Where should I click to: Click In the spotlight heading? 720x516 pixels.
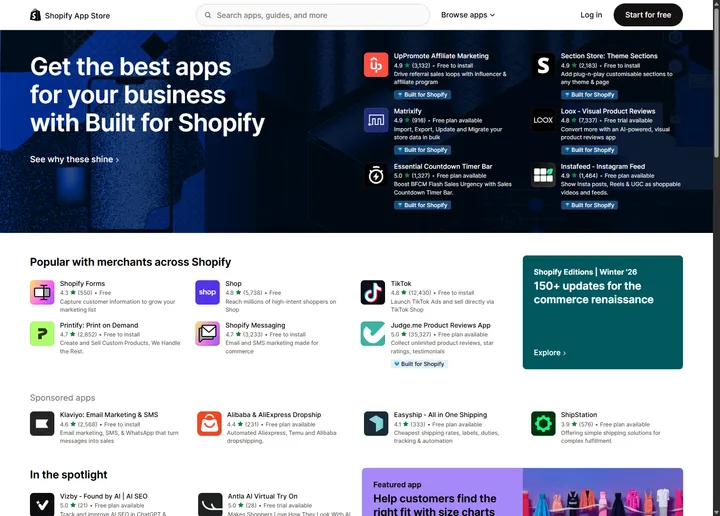pyautogui.click(x=68, y=475)
